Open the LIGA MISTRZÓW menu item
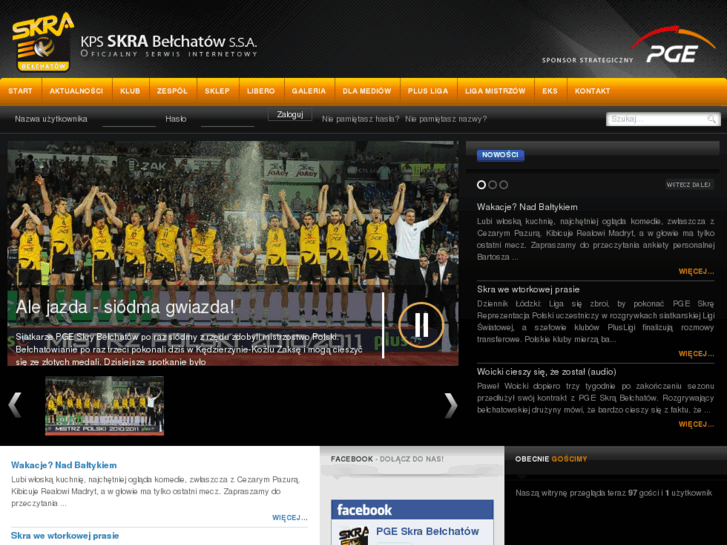The image size is (727, 545). pyautogui.click(x=495, y=91)
